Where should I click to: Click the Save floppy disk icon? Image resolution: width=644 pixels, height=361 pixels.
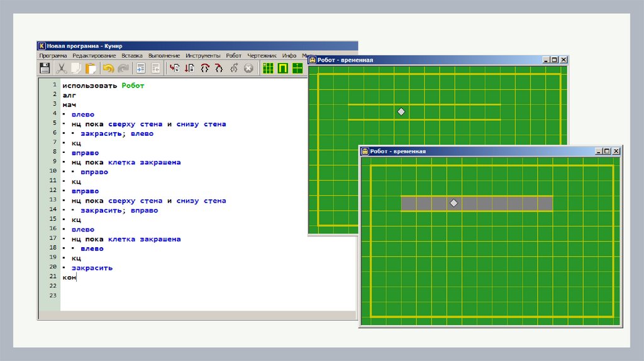click(45, 68)
